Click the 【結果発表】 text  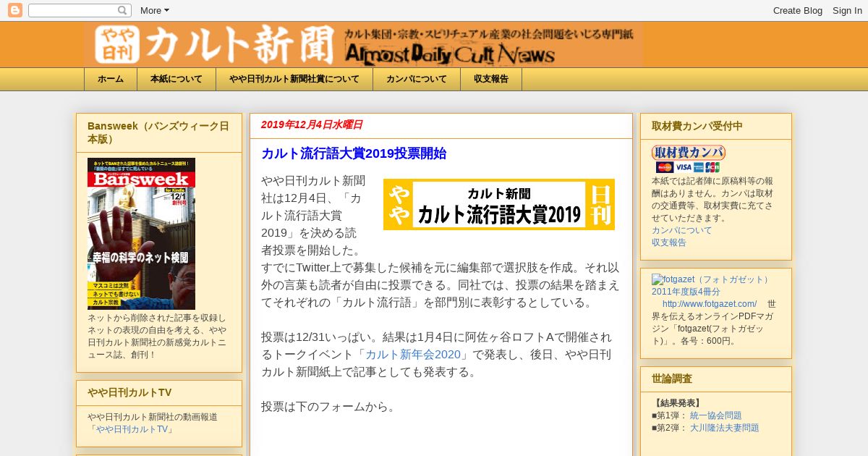click(676, 403)
